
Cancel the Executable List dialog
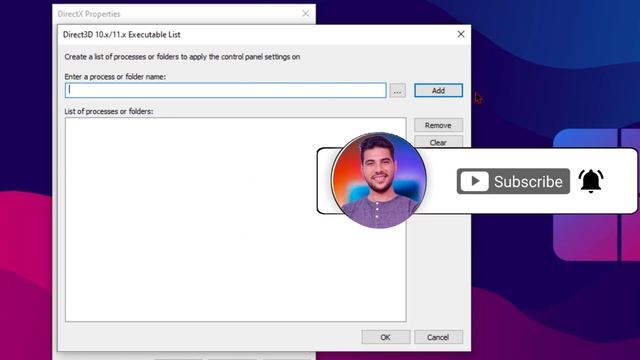point(438,337)
